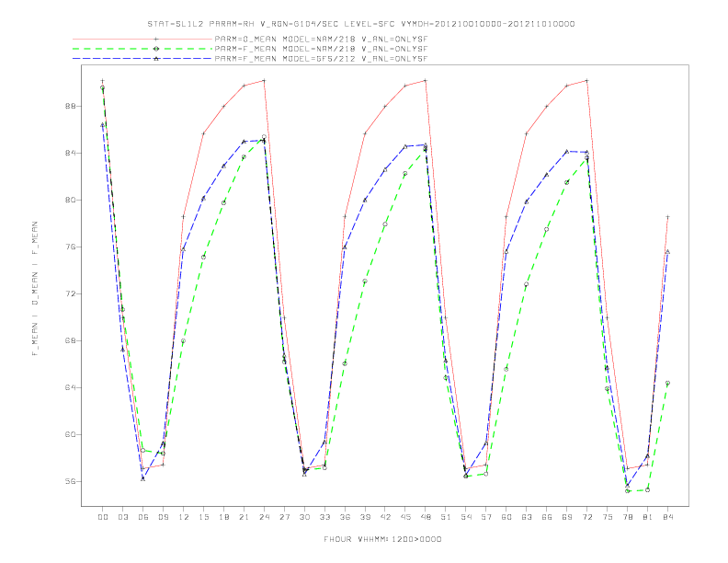Image resolution: width=728 pixels, height=563 pixels.
Task: Click x-axis forecast hour label 66
Action: tap(547, 517)
